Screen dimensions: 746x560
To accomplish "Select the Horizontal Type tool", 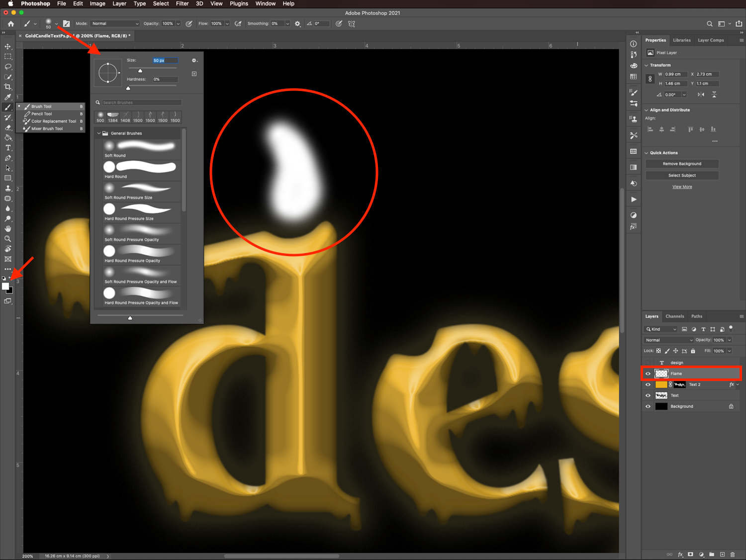I will click(x=8, y=148).
